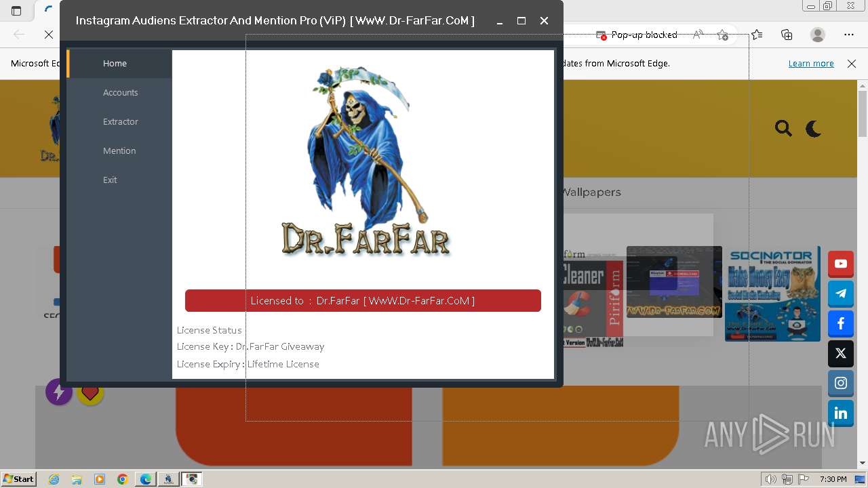Open the Facebook social button
Image resolution: width=868 pixels, height=488 pixels.
coord(841,323)
